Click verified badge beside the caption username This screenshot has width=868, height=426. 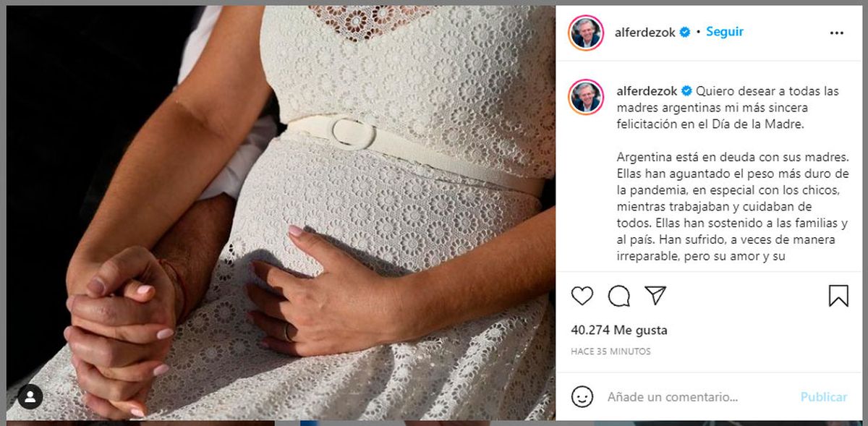click(686, 91)
